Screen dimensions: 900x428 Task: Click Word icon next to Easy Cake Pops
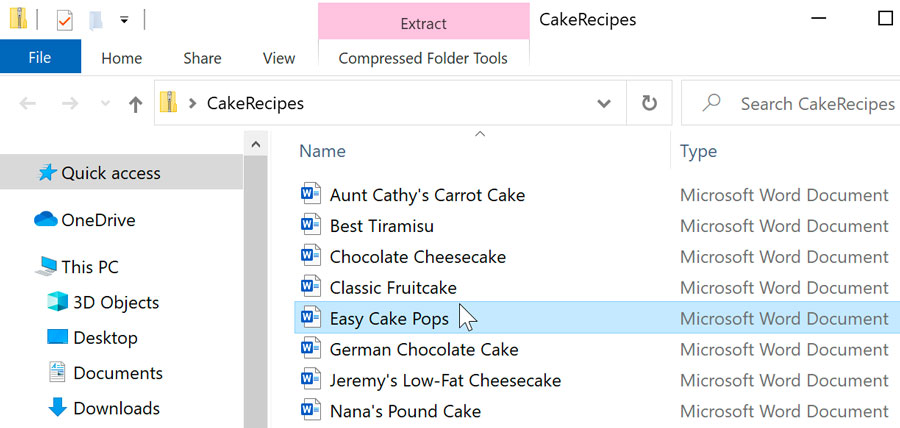pyautogui.click(x=311, y=317)
